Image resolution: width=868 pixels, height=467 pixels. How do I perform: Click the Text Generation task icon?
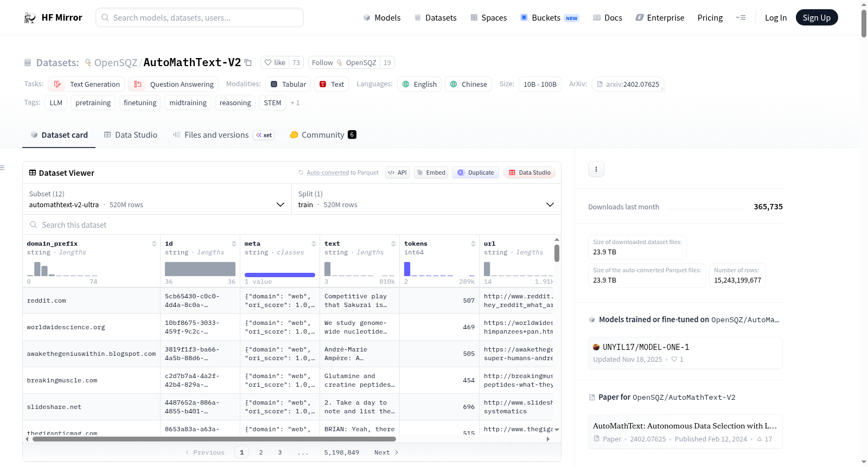[58, 84]
